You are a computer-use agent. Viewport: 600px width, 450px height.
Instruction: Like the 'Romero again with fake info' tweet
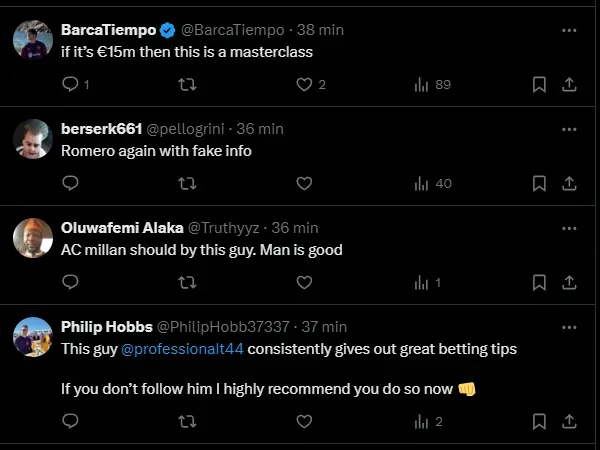tap(305, 183)
